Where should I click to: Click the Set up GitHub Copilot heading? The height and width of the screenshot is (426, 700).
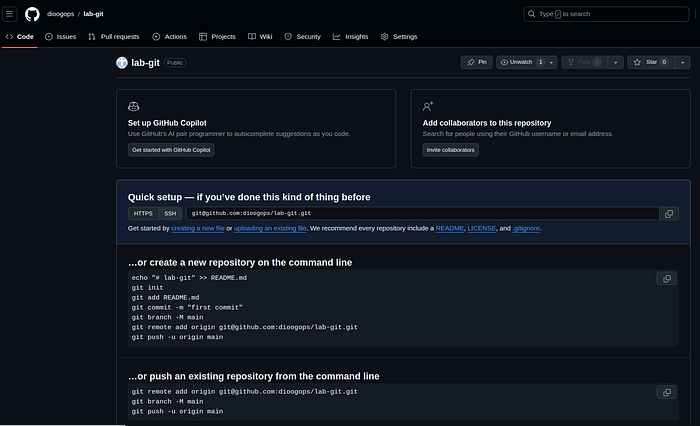pos(167,123)
